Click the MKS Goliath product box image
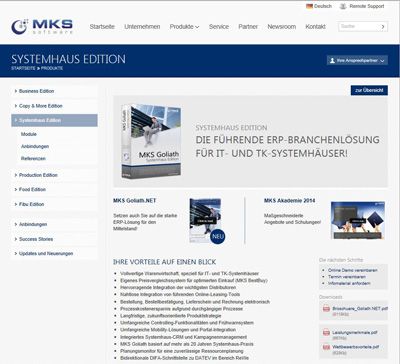400x364 pixels. (152, 141)
